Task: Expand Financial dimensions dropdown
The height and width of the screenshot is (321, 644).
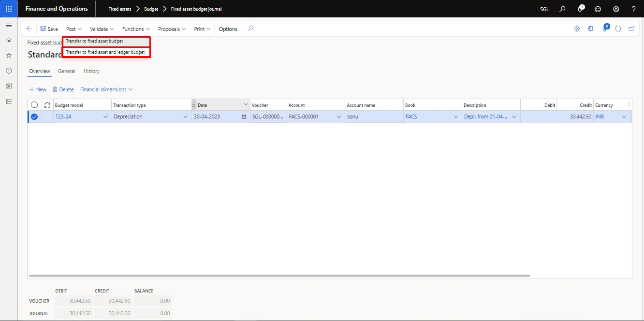Action: click(106, 89)
